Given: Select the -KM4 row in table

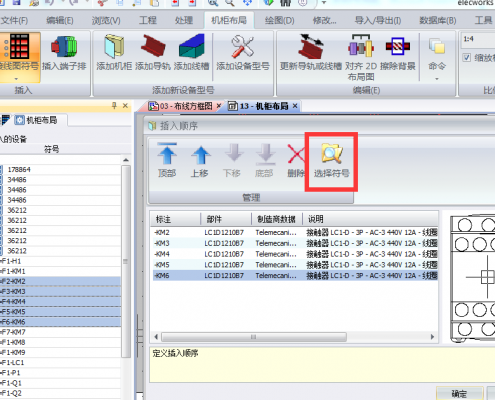Looking at the screenshot, I should tap(295, 254).
